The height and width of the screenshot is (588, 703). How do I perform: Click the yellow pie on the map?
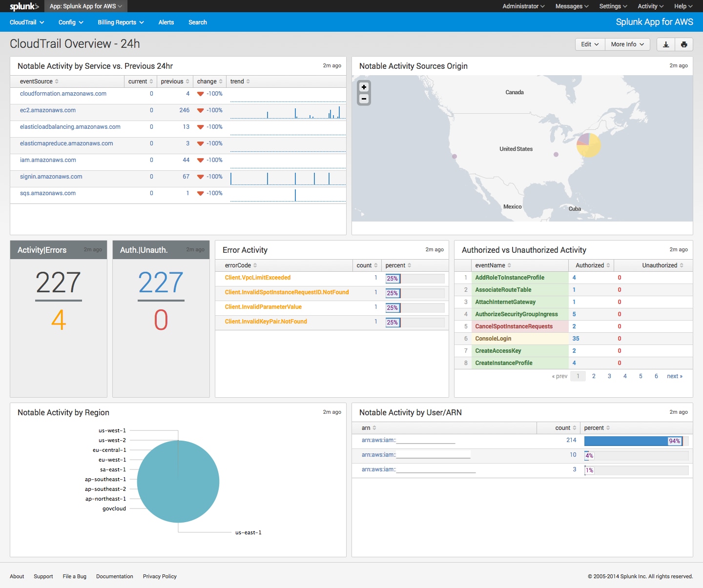tap(589, 145)
